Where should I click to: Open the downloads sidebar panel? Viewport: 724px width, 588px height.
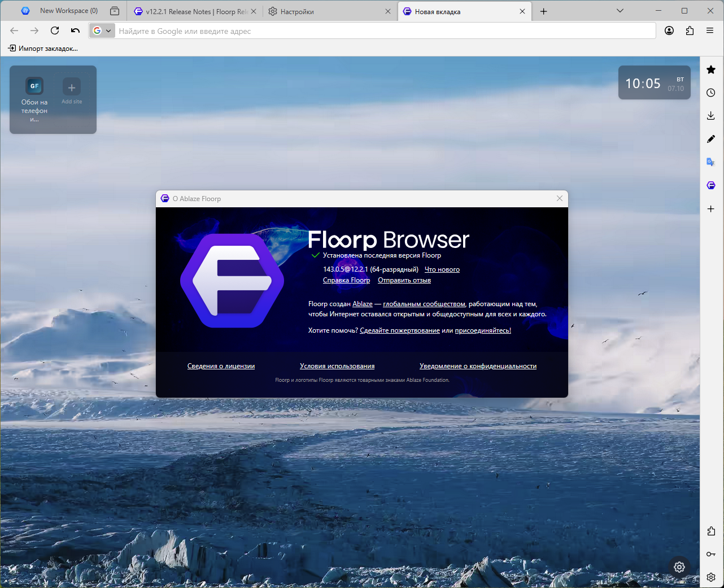(711, 116)
